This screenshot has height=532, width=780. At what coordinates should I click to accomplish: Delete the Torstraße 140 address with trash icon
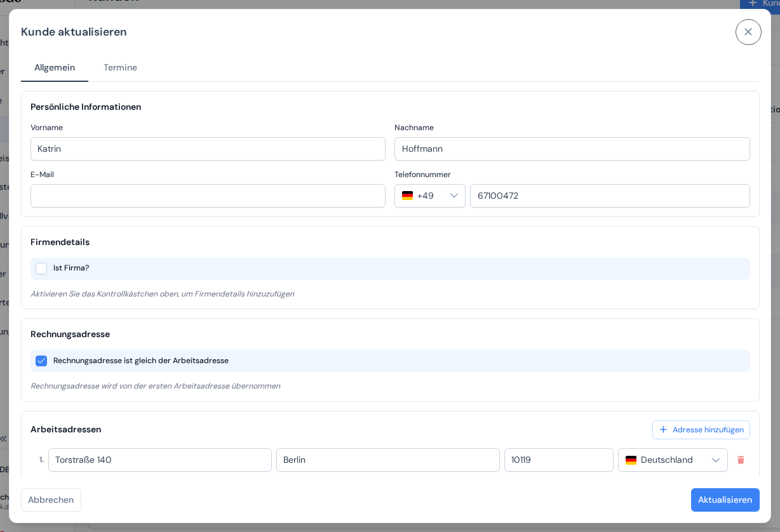click(x=741, y=460)
